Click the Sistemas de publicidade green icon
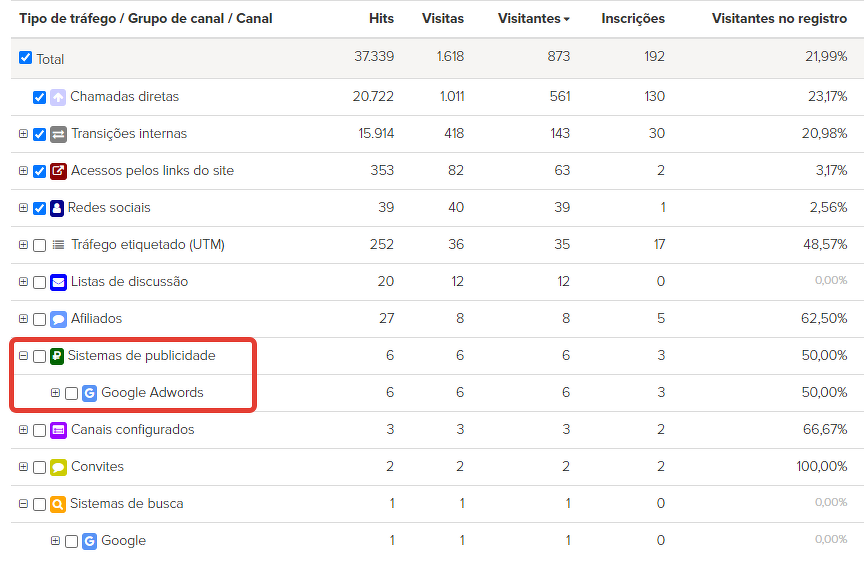 pyautogui.click(x=57, y=356)
